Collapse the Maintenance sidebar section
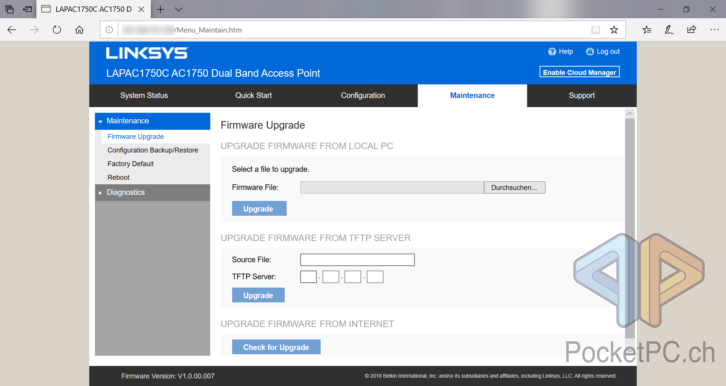 point(152,121)
